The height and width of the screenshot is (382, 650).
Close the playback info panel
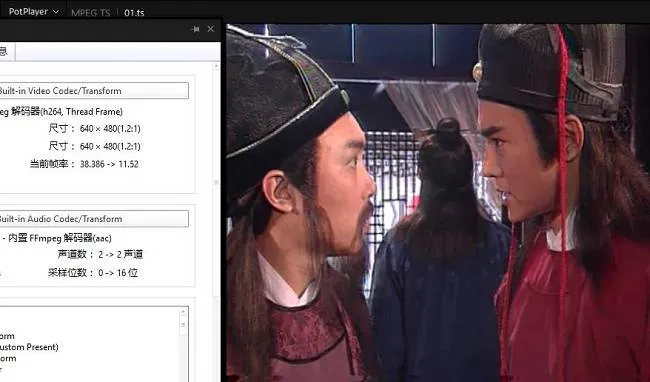[x=211, y=29]
